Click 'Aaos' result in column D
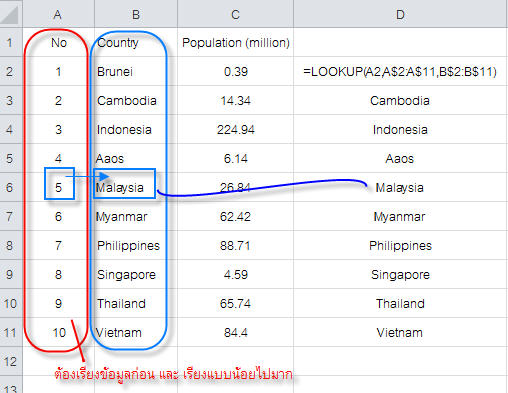 click(401, 158)
